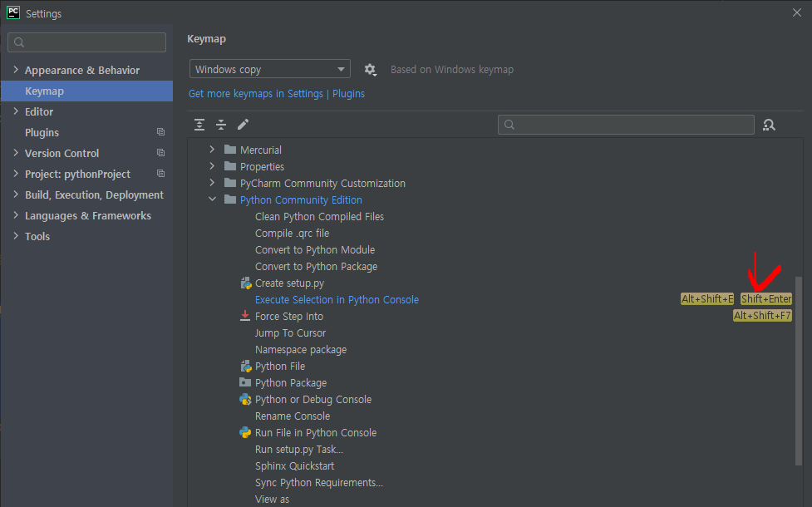The width and height of the screenshot is (812, 507).
Task: Open Languages & Frameworks settings page
Action: (x=88, y=215)
